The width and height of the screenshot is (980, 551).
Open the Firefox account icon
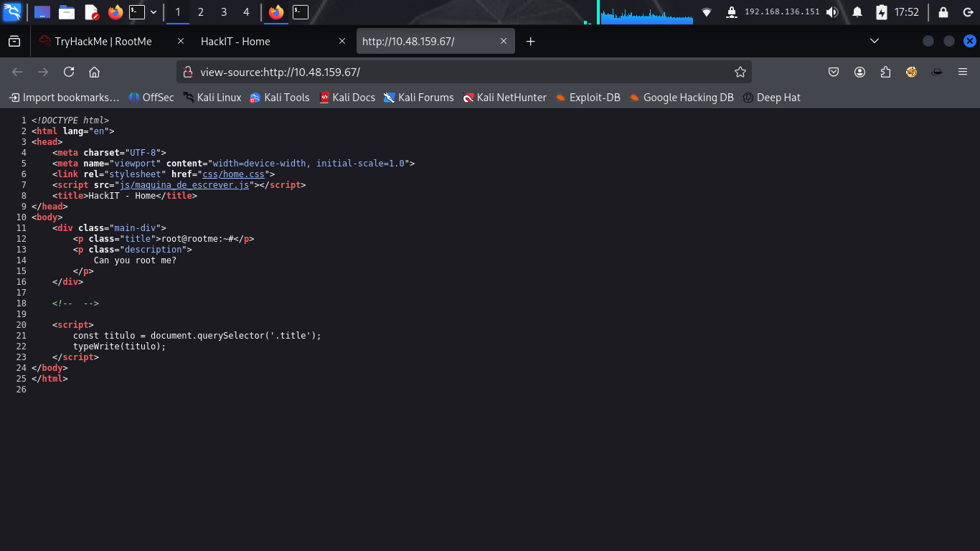(859, 72)
